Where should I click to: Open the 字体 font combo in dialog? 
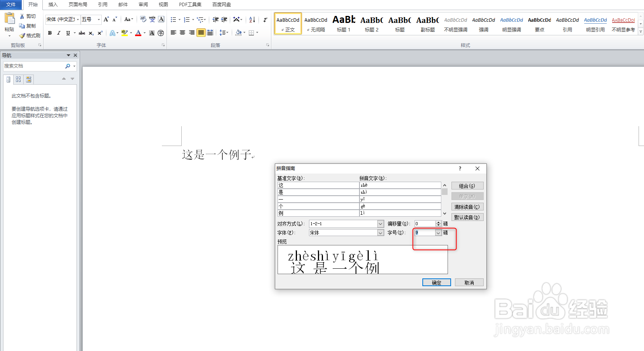coord(346,233)
